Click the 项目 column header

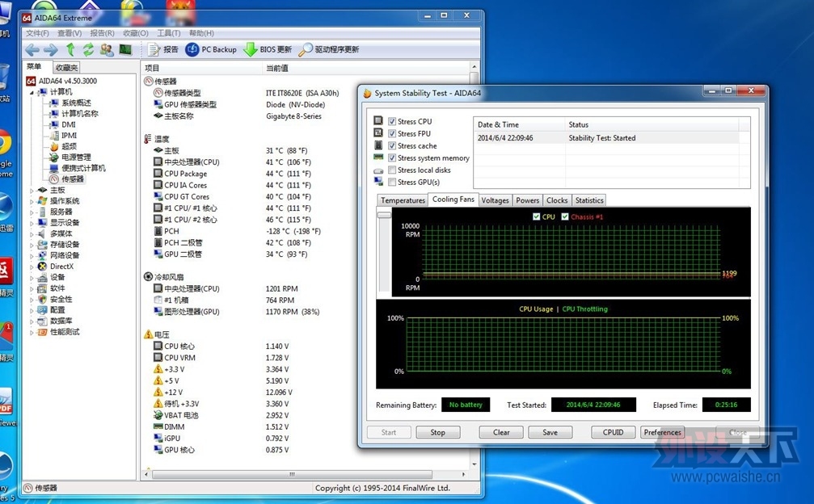(x=201, y=68)
